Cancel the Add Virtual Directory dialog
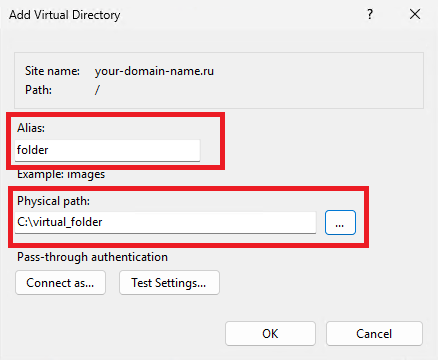 coord(374,333)
